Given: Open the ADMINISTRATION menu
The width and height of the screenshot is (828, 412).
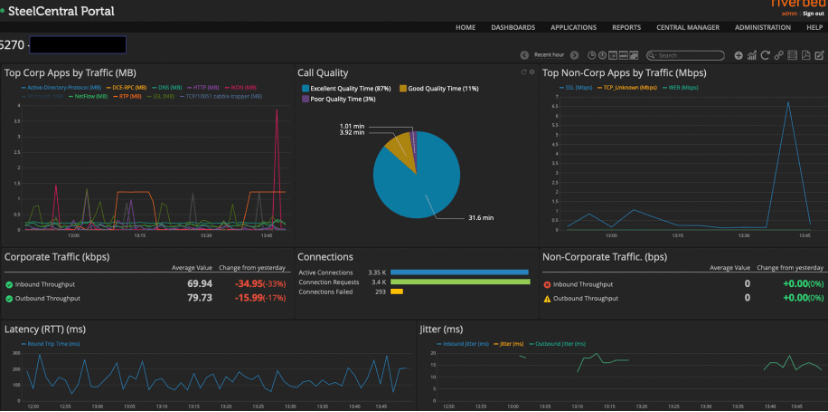Looking at the screenshot, I should pos(763,27).
